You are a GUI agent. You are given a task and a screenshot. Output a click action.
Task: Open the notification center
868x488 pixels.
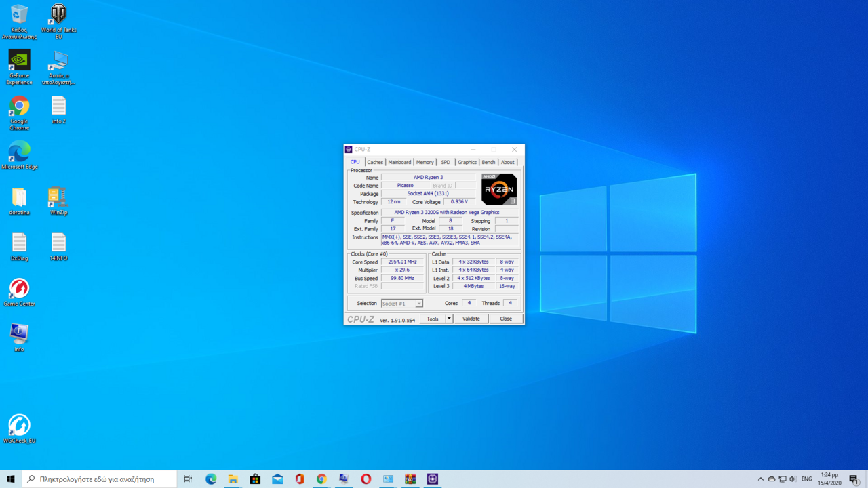pos(854,479)
